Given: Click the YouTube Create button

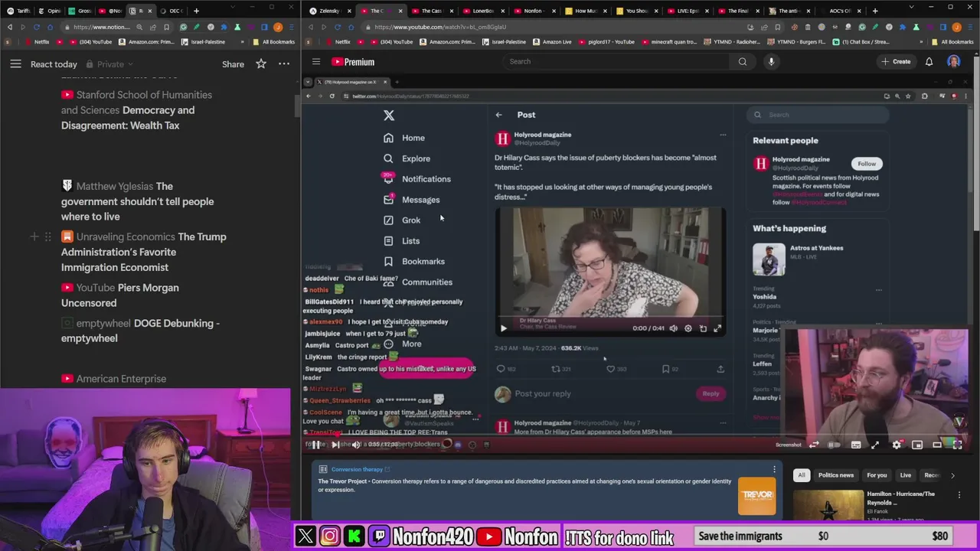Looking at the screenshot, I should (x=896, y=62).
